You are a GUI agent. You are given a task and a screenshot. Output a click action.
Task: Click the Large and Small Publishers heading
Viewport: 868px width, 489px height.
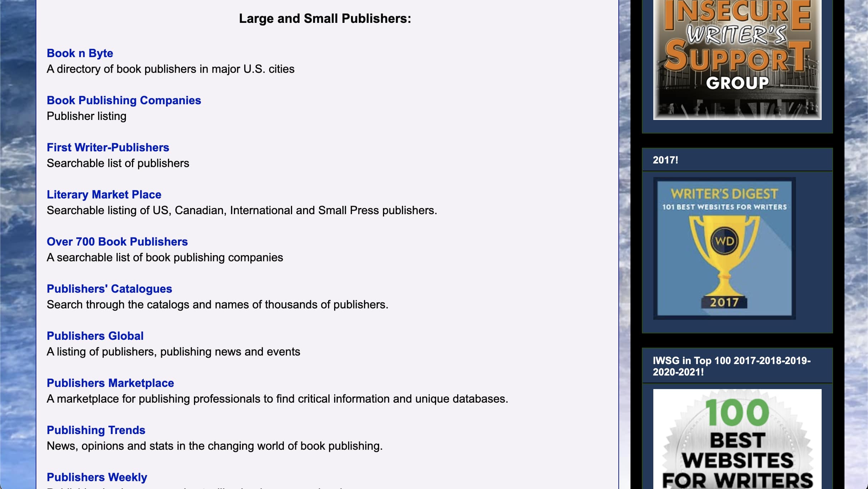tap(325, 19)
